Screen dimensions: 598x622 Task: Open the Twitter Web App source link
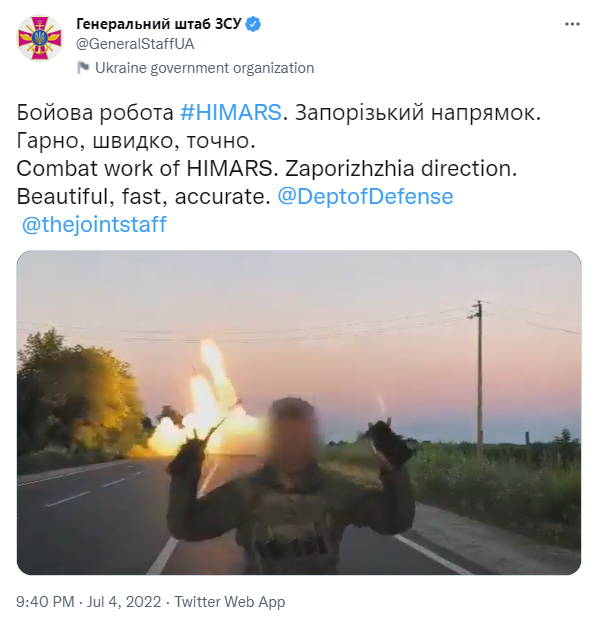(x=230, y=601)
